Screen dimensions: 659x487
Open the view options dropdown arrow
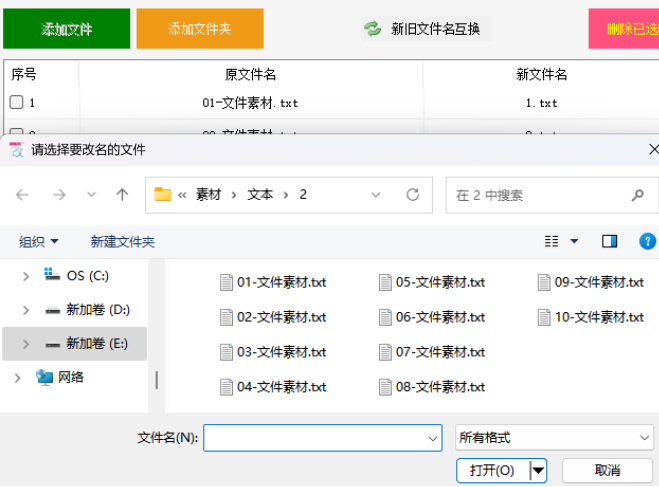574,241
